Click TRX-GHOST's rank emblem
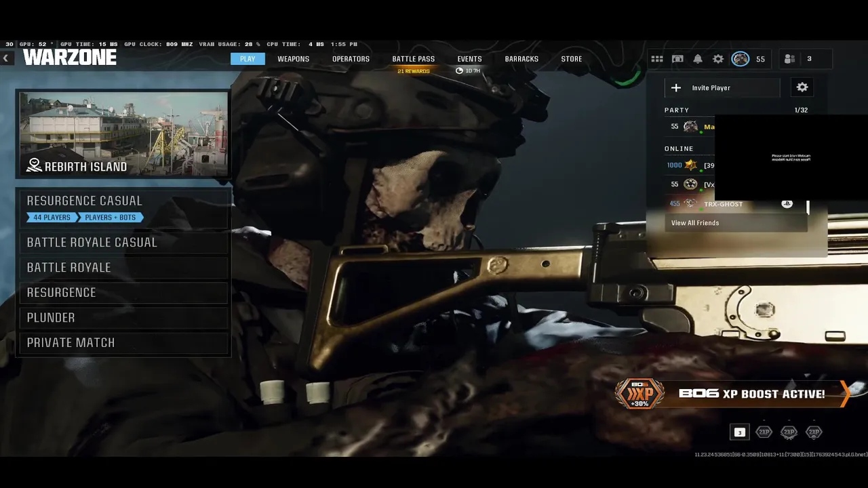This screenshot has height=488, width=868. [x=690, y=203]
